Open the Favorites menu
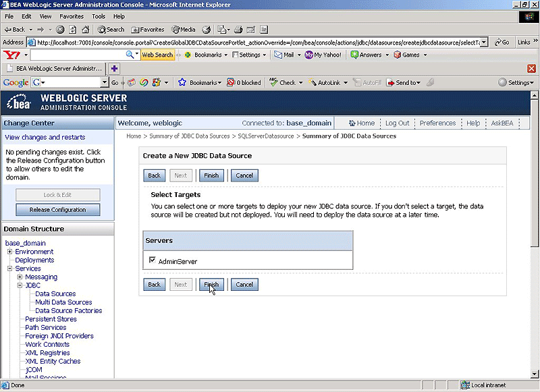Viewport: 540px width, 392px height. tap(72, 16)
